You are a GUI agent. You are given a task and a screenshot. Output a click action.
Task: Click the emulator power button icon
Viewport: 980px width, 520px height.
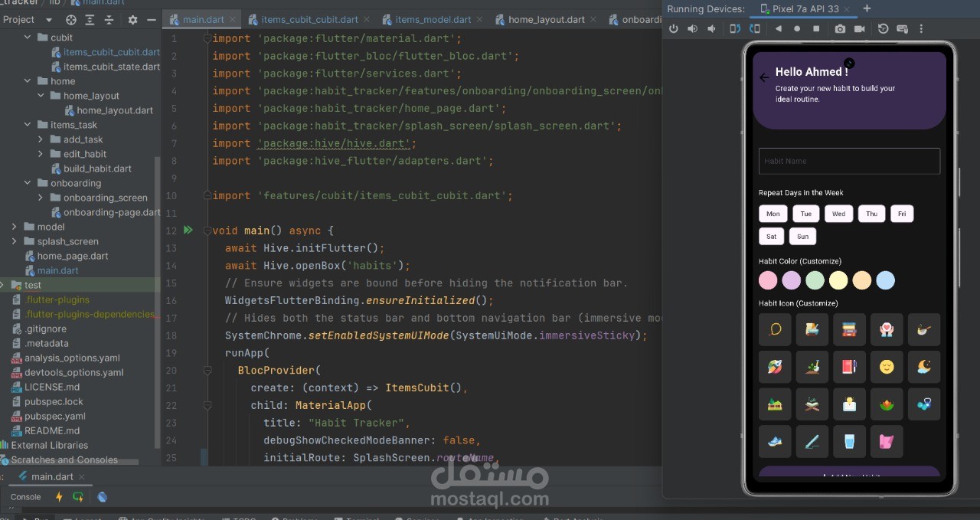tap(674, 29)
